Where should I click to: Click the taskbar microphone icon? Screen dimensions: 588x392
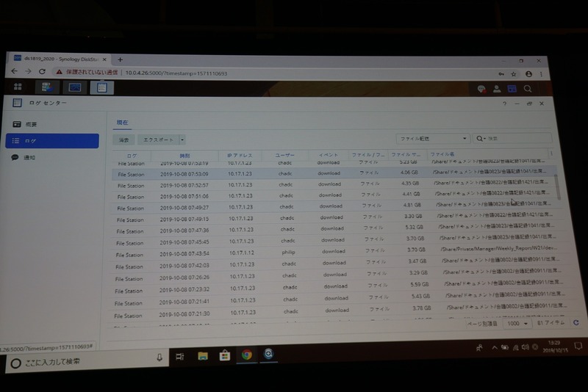pos(159,357)
